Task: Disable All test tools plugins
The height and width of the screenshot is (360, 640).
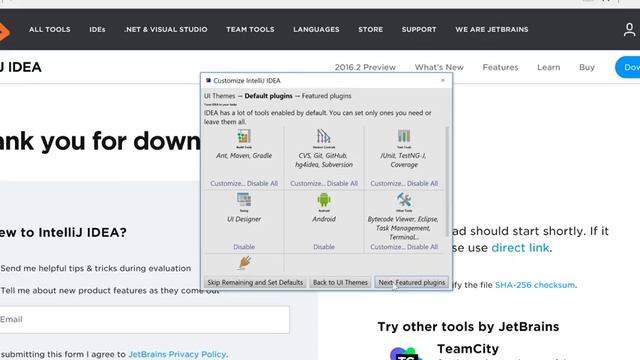Action: 422,184
